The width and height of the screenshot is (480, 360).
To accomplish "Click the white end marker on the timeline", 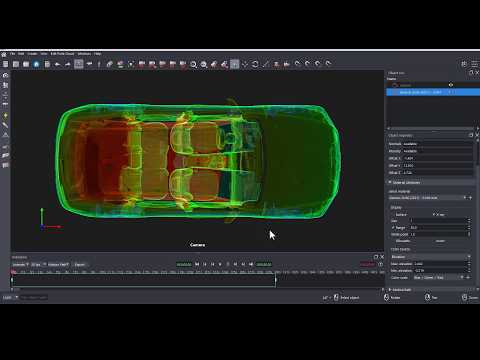I will [276, 279].
